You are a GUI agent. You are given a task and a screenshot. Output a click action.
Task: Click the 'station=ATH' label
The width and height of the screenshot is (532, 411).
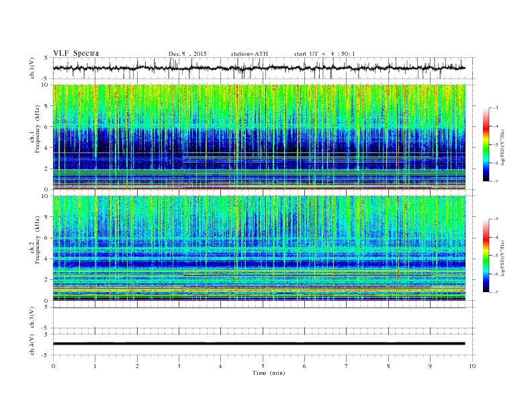(x=249, y=54)
